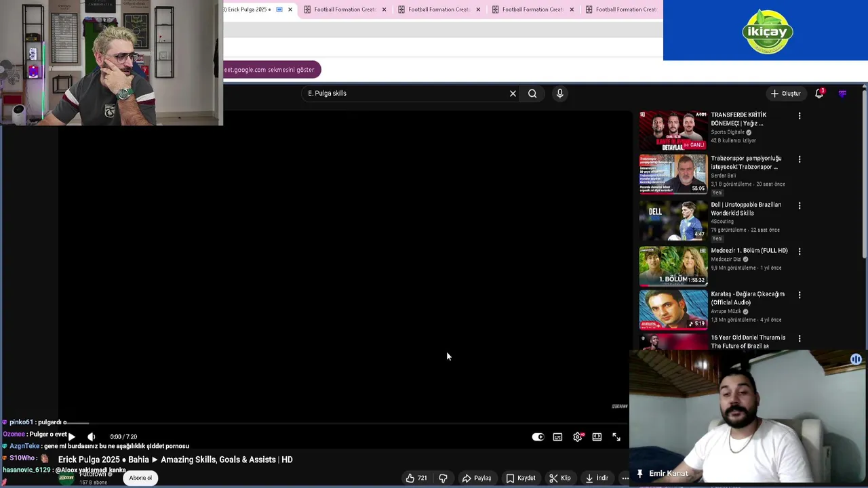Play the Erick Pulga video
The height and width of the screenshot is (488, 868).
click(x=71, y=436)
